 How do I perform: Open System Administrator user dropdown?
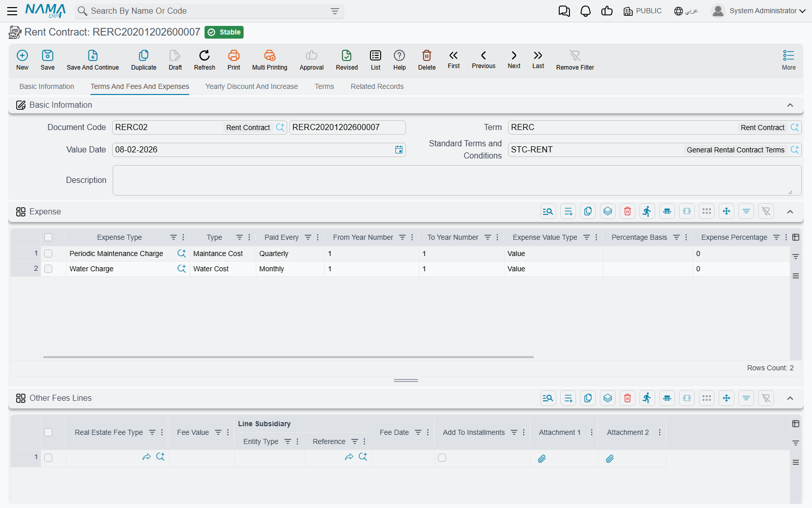click(759, 11)
